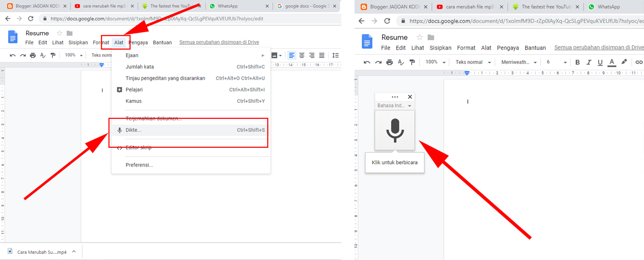Switch to the Blogger tab in the right browser
The height and width of the screenshot is (260, 644).
pos(394,7)
